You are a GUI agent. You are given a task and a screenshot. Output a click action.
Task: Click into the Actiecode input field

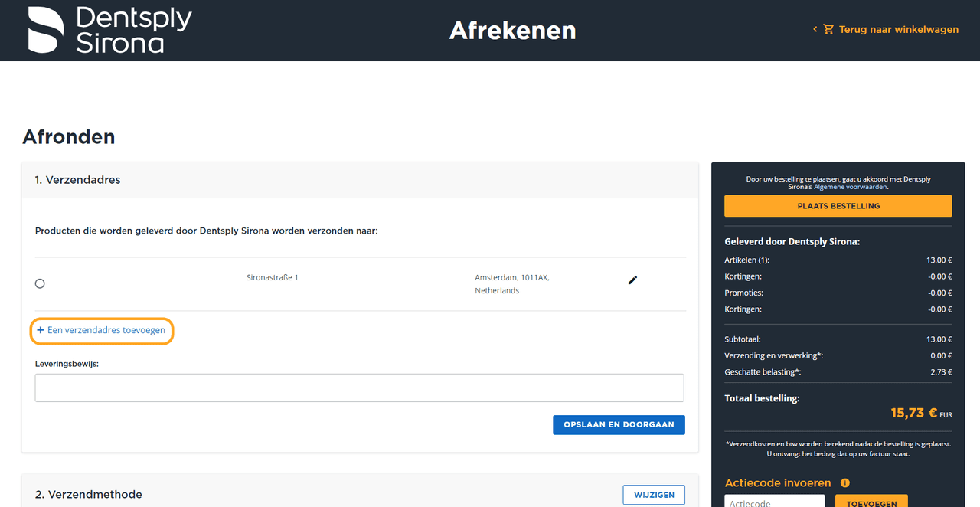[774, 502]
